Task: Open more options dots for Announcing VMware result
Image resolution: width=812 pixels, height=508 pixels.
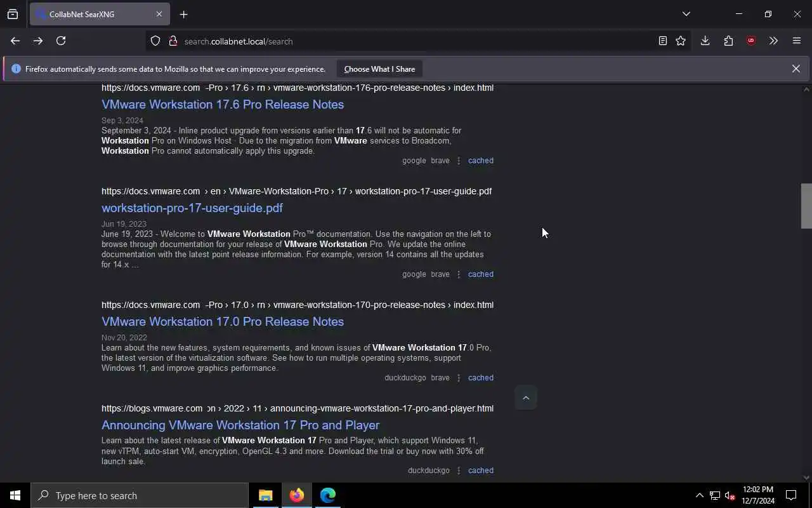Action: point(459,471)
